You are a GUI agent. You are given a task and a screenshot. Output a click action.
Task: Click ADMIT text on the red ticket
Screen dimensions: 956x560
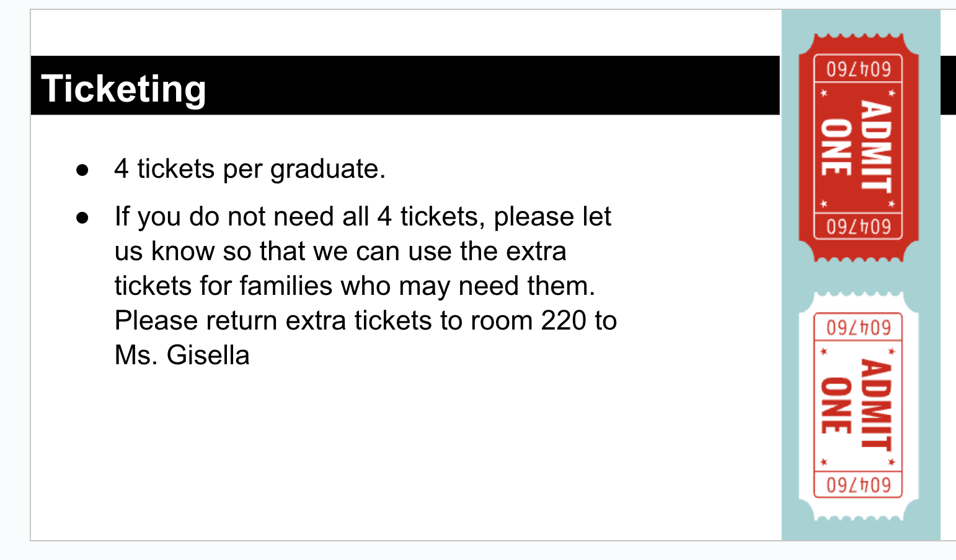click(x=877, y=147)
